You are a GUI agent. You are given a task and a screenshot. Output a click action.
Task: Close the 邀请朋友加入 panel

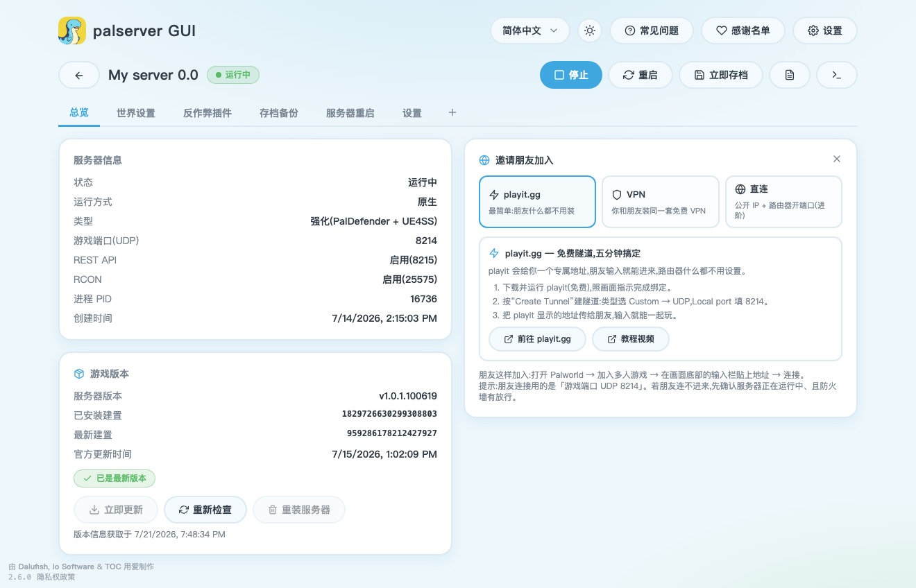tap(837, 159)
